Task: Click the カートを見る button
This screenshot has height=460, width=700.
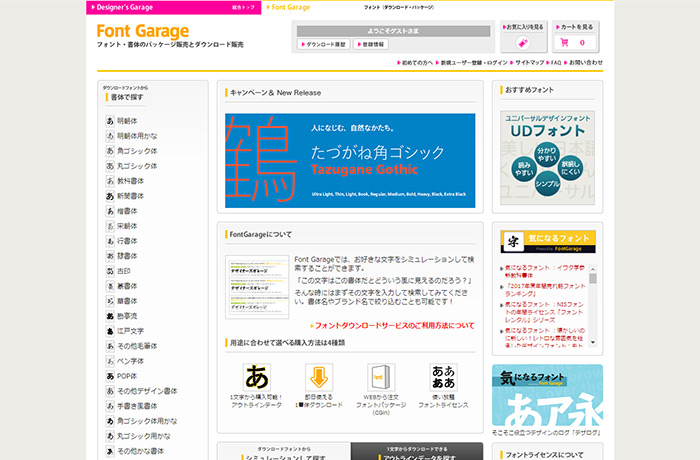Action: [575, 36]
